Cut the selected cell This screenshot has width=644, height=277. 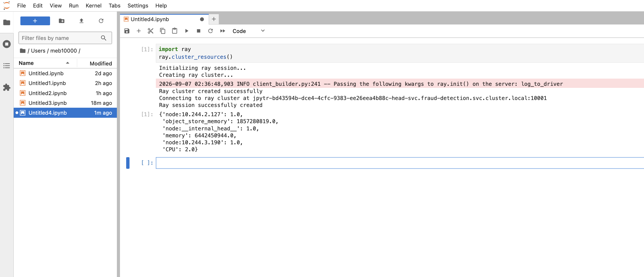(x=151, y=31)
